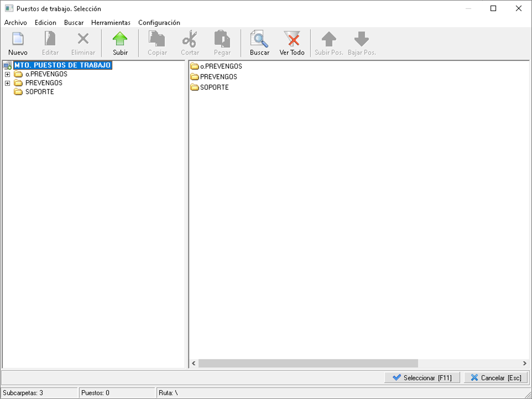Click the Eliminar X icon

[x=83, y=40]
